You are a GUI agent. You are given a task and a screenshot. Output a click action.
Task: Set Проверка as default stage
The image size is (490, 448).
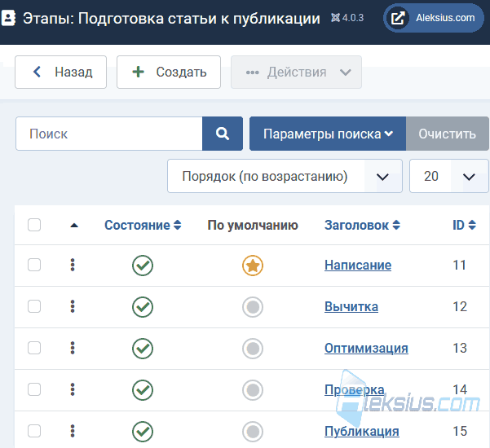tap(253, 390)
